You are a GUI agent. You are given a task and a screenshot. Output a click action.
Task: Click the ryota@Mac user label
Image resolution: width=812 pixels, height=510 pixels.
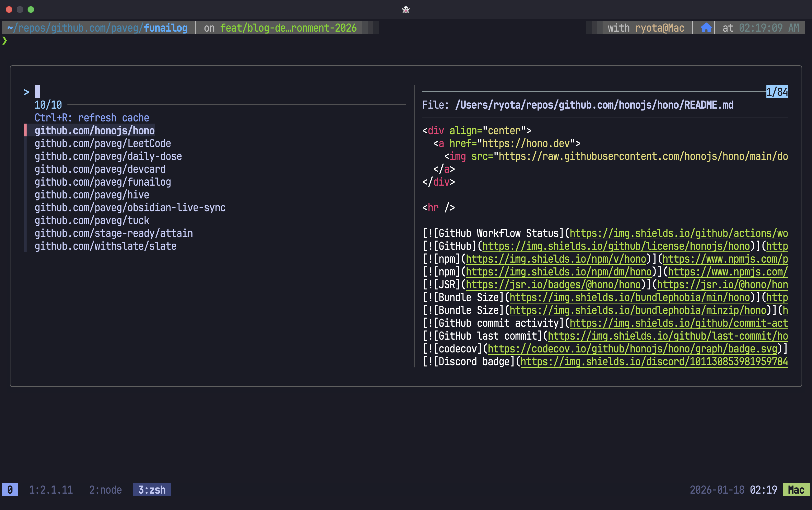click(x=660, y=28)
